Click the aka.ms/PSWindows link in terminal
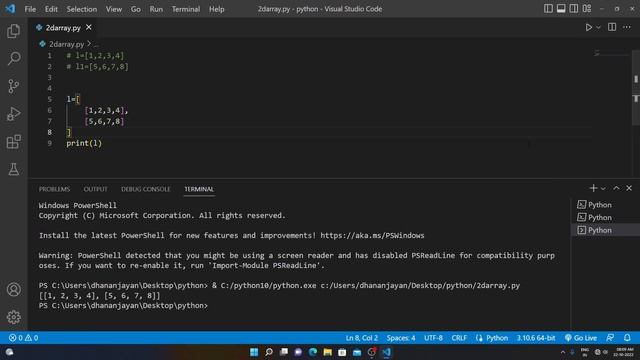 click(x=372, y=236)
